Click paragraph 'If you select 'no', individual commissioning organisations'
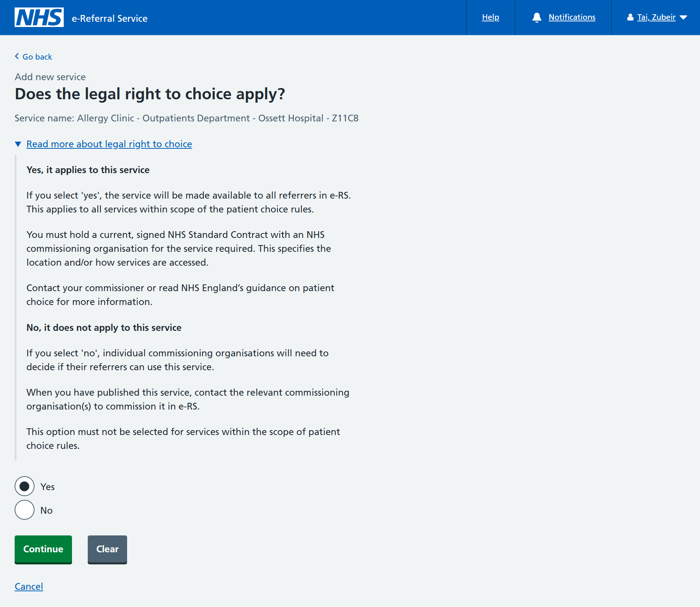700x607 pixels. (x=178, y=360)
